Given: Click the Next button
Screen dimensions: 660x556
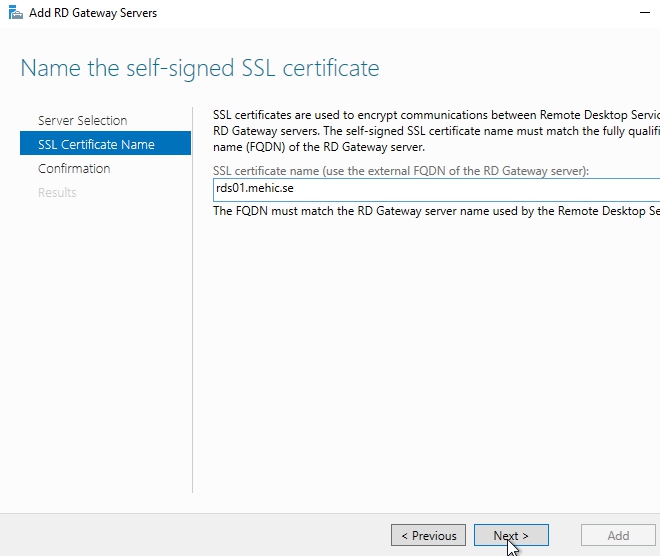Looking at the screenshot, I should 511,536.
